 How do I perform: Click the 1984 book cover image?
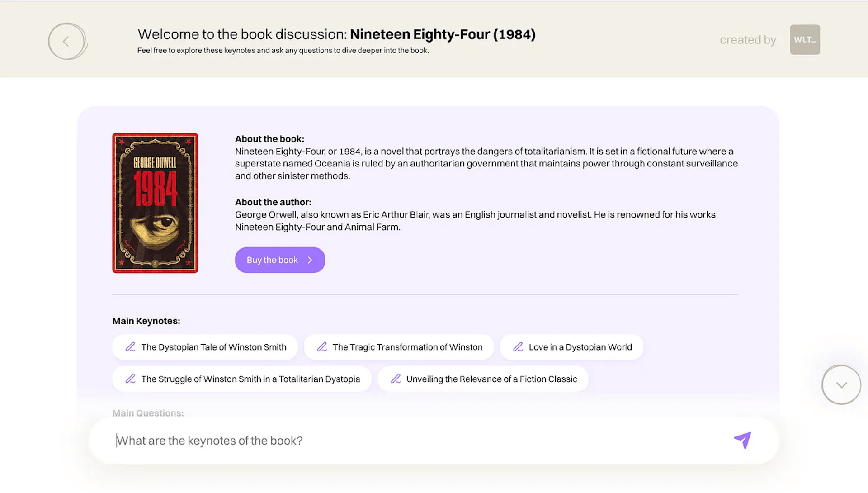tap(155, 203)
